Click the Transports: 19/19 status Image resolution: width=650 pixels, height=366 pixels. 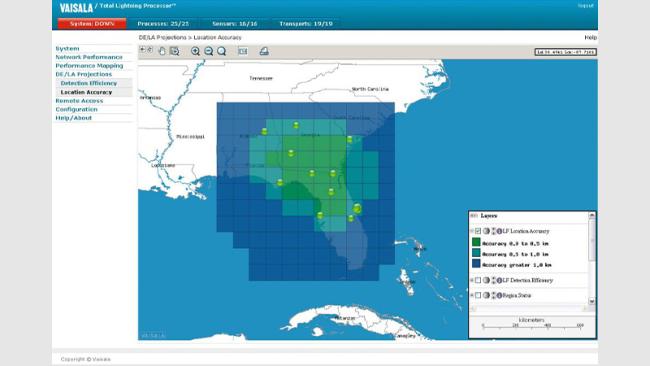[x=306, y=24]
